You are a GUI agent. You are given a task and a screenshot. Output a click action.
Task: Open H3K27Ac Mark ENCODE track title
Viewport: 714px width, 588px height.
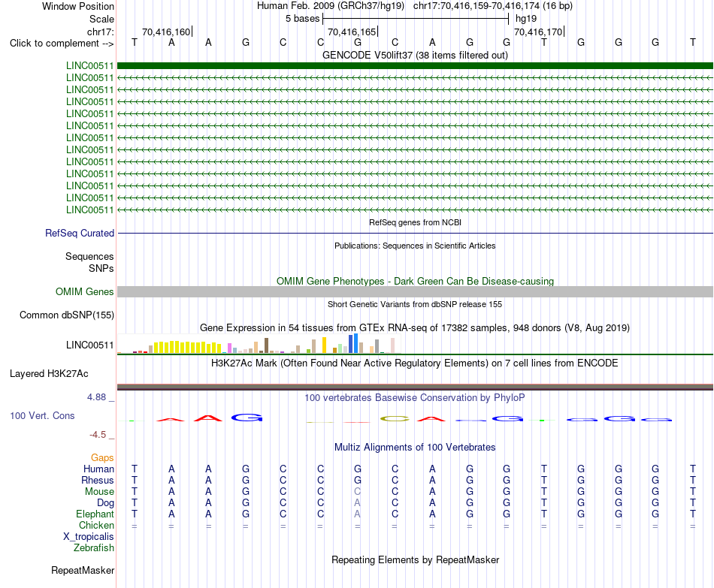click(x=415, y=363)
